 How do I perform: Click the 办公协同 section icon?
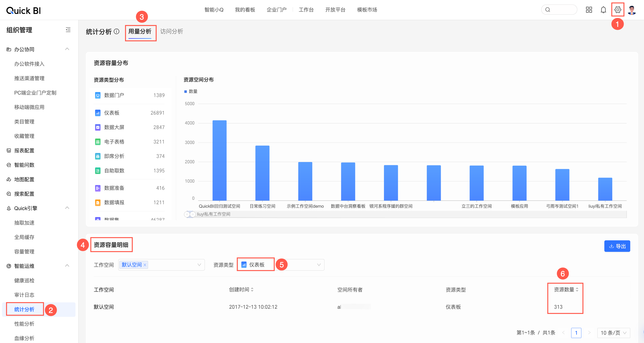(9, 49)
